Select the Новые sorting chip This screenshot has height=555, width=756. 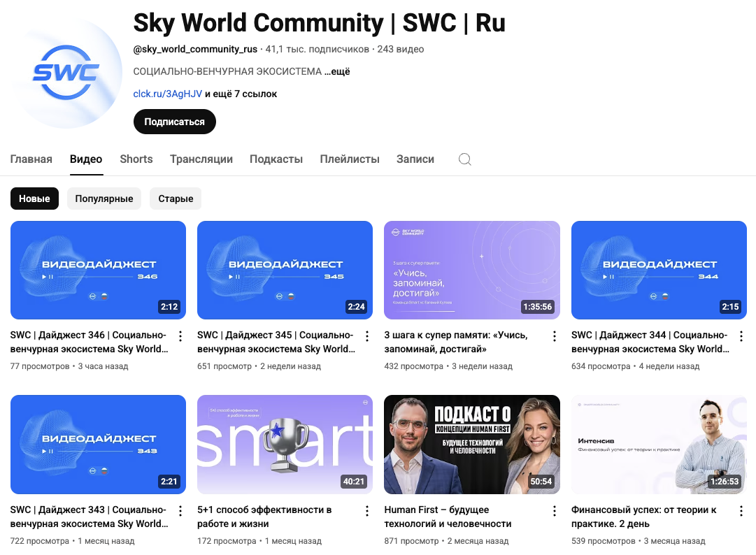click(x=34, y=199)
